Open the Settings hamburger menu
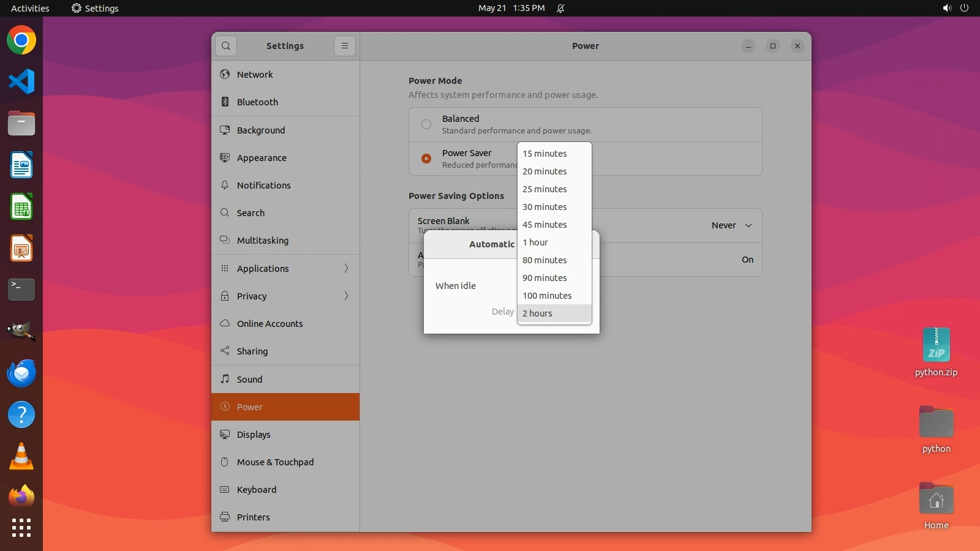This screenshot has height=551, width=980. [345, 46]
